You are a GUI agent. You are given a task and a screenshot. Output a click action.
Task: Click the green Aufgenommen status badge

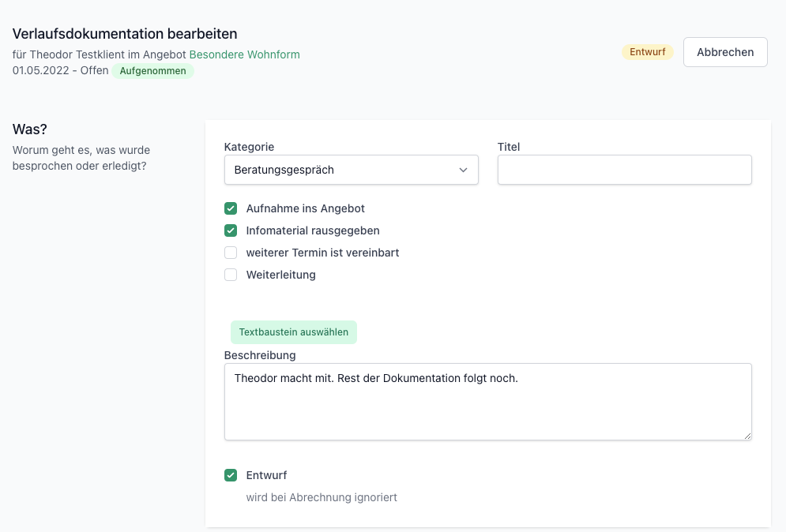click(153, 70)
